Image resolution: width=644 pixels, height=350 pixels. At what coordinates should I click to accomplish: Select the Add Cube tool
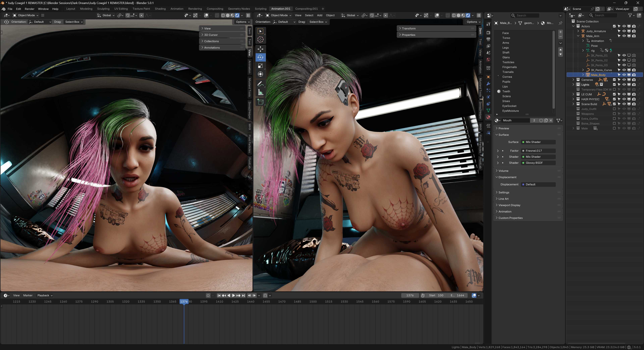(x=260, y=102)
